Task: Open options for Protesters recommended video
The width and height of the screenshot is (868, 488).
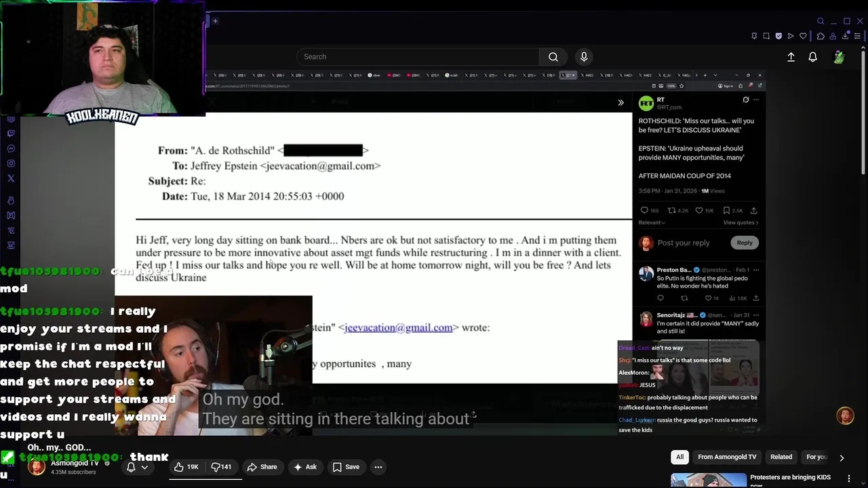Action: point(848,479)
